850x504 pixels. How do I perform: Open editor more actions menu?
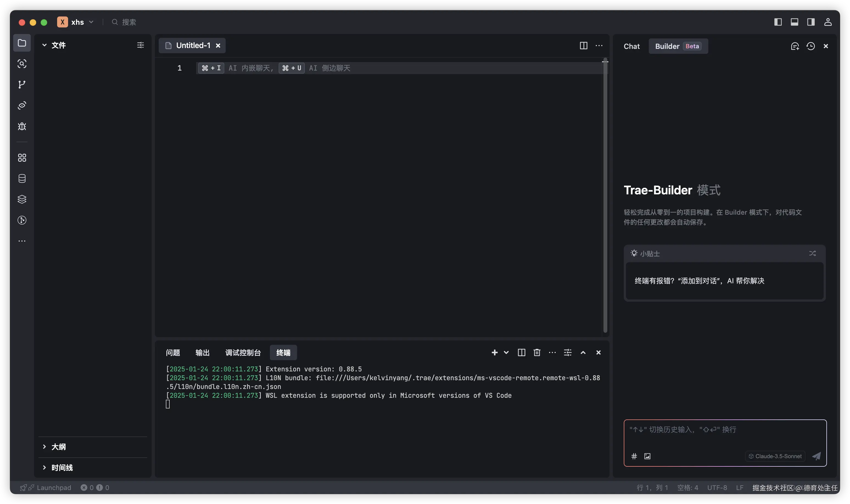pyautogui.click(x=599, y=46)
